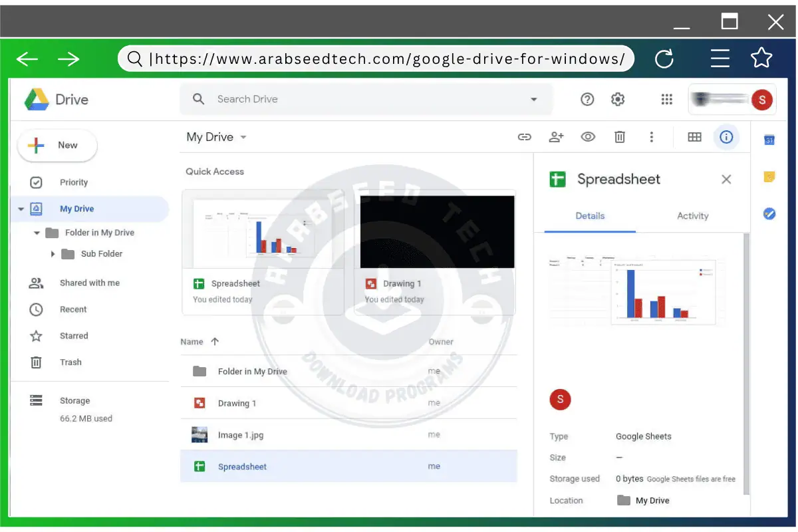Click the Get link icon
798x532 pixels.
click(525, 137)
